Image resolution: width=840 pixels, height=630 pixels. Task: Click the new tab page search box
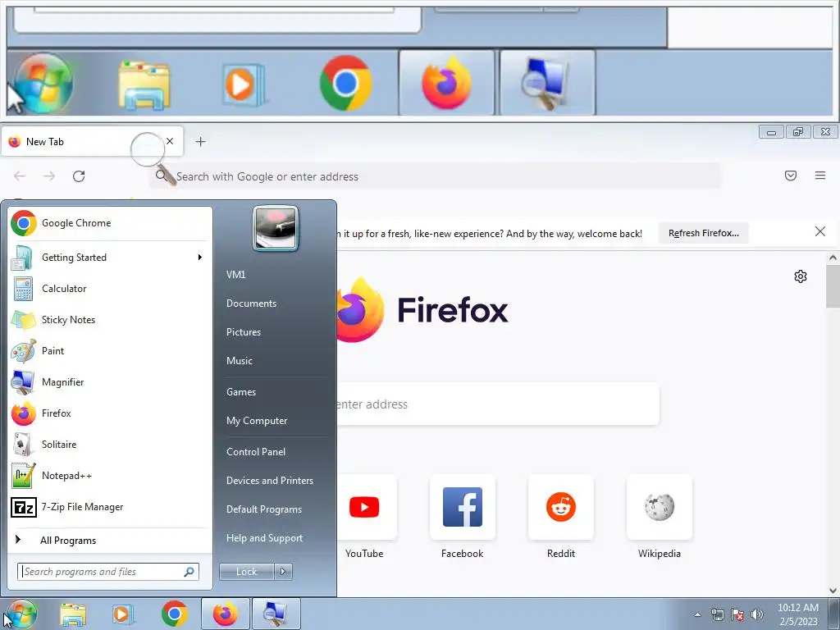coord(498,404)
